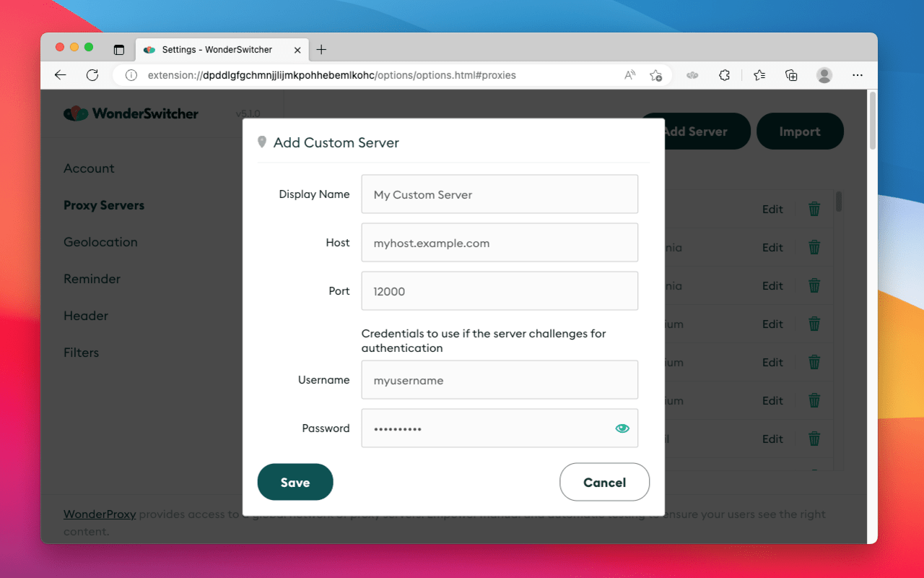Click the Username input field
The image size is (924, 578).
[500, 380]
